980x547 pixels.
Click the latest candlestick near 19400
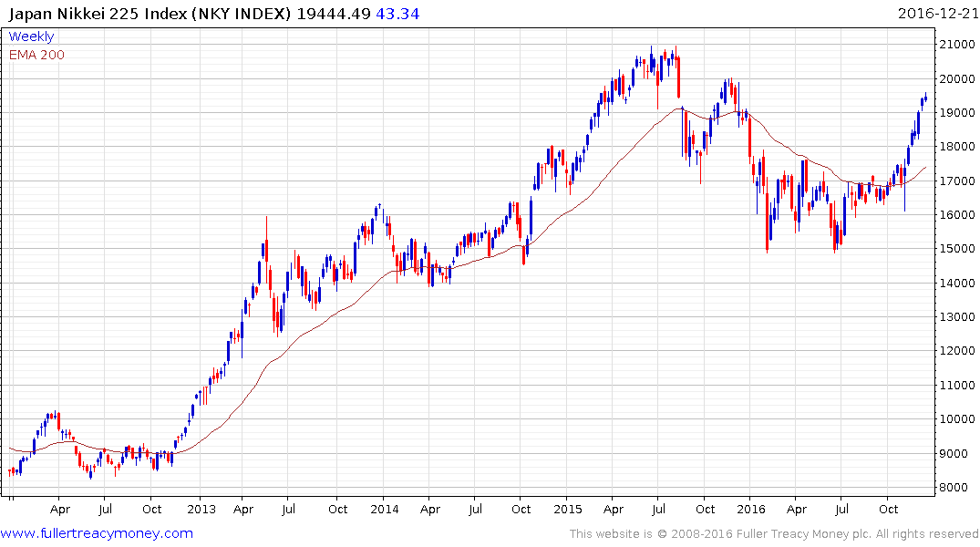click(925, 98)
